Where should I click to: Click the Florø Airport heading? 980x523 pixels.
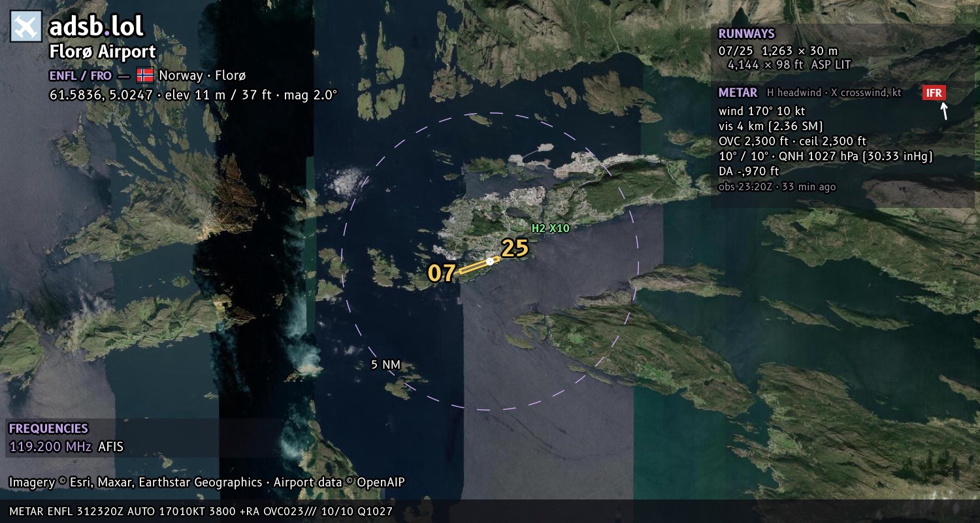(x=103, y=52)
